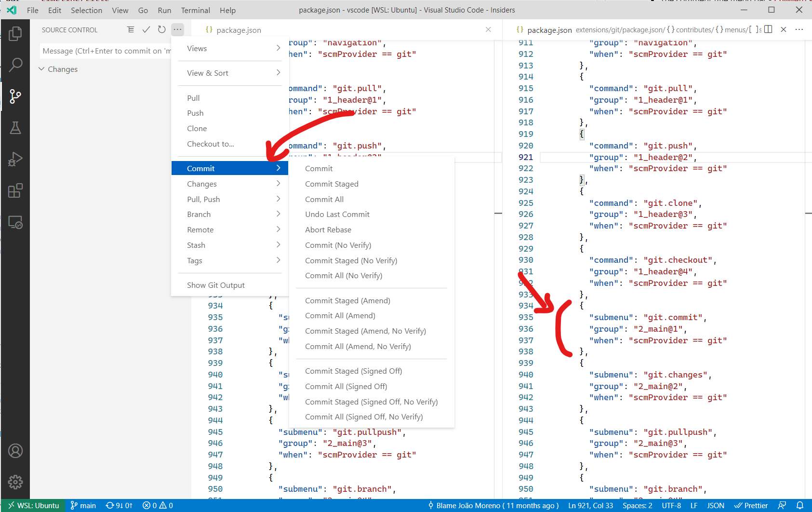
Task: Switch to the left package.json tab
Action: point(238,29)
